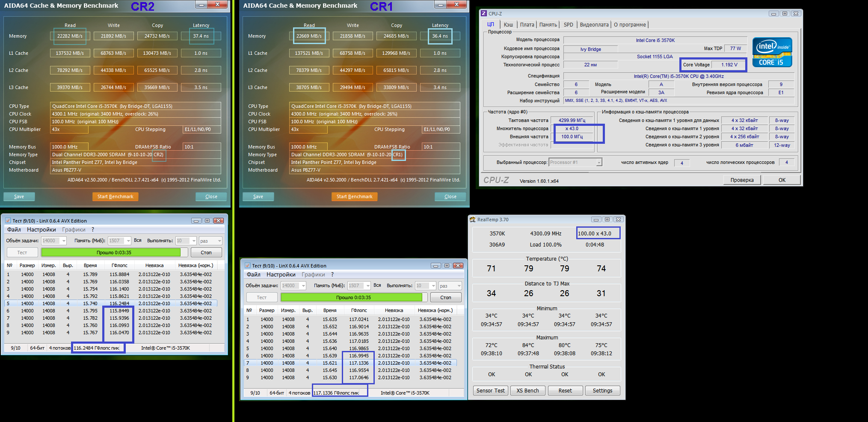Expand the Processor #1 selector in CPU-Z
868x422 pixels.
coord(599,162)
